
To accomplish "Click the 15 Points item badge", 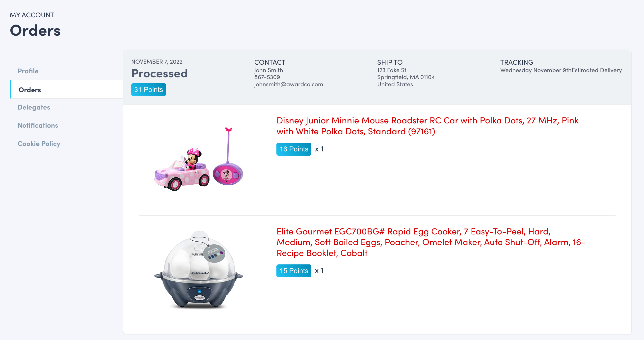I will click(x=294, y=271).
